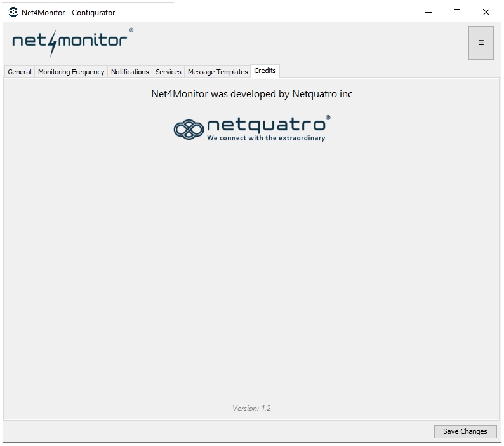This screenshot has height=446, width=504.
Task: Click 'Net4Monitor was developed by Netquatro inc' text
Action: pyautogui.click(x=252, y=94)
